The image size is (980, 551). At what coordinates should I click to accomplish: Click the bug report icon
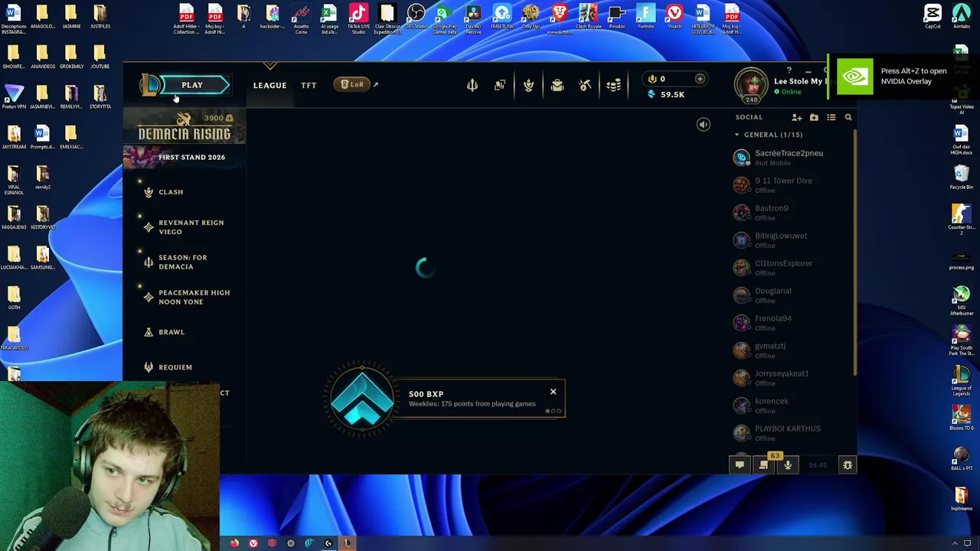click(848, 465)
